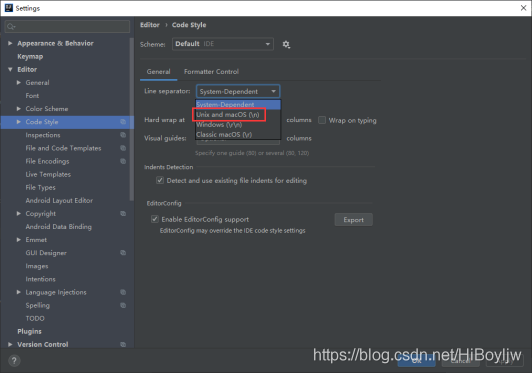Expand the Emmet node
Viewport: 532px width, 374px height.
pyautogui.click(x=19, y=240)
